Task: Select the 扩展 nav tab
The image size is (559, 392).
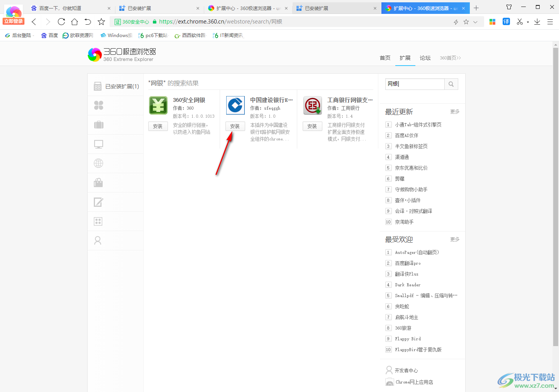Action: point(405,58)
